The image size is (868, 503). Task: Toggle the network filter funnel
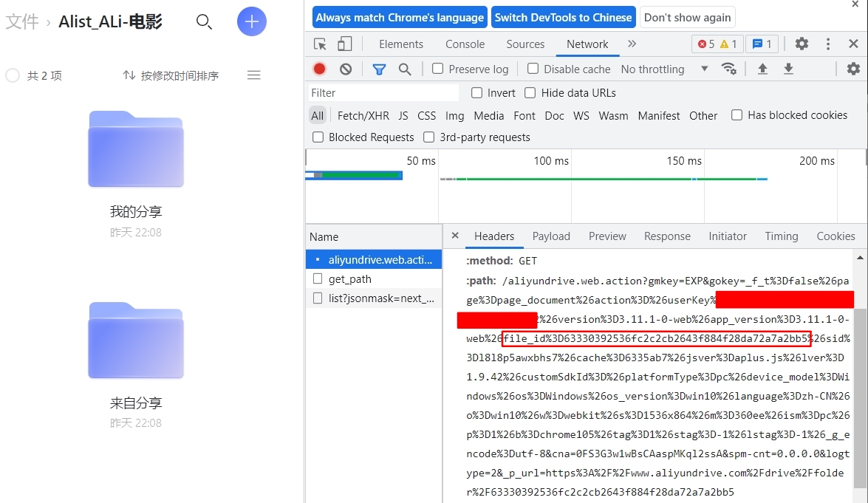pyautogui.click(x=379, y=69)
